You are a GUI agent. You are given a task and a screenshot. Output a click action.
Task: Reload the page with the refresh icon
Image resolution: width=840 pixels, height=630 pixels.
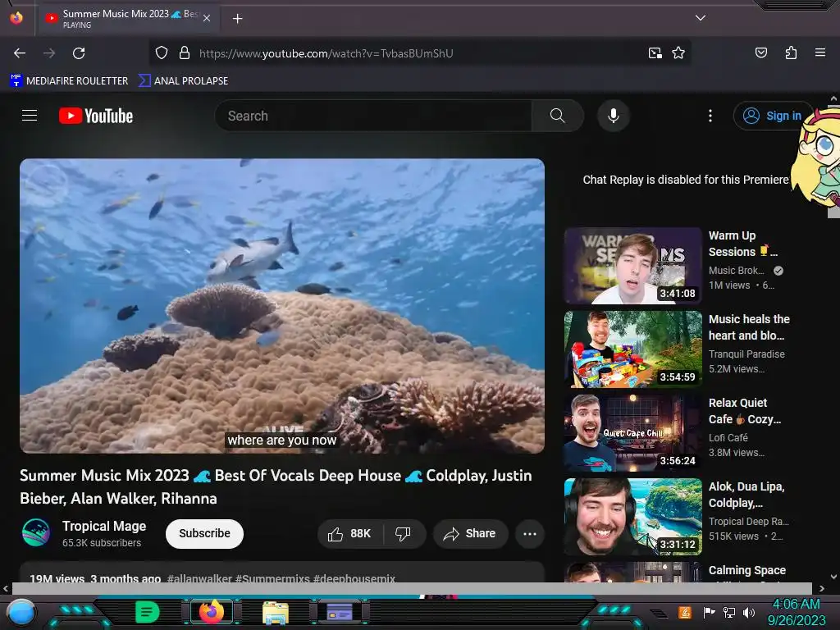pyautogui.click(x=79, y=53)
